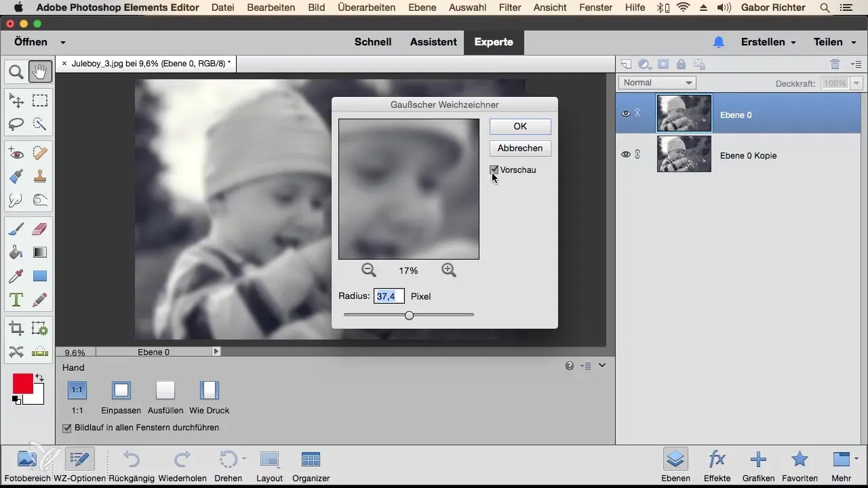Swap foreground and background colors
Image resolution: width=868 pixels, height=488 pixels.
tap(39, 378)
